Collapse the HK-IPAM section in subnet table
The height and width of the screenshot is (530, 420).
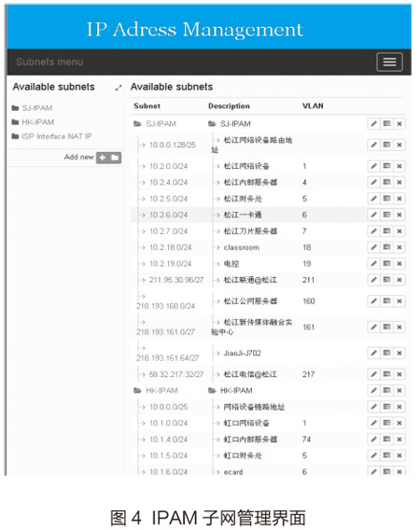[x=156, y=391]
